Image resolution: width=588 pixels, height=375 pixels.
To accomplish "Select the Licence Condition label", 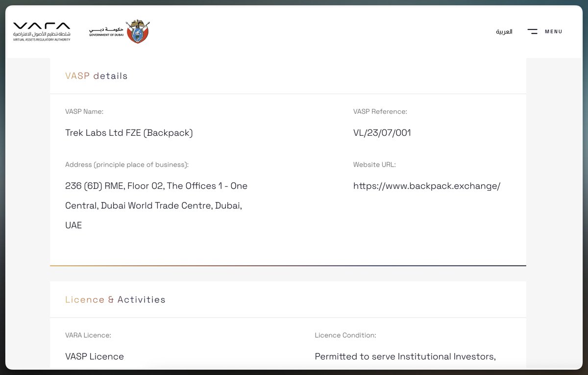I will tap(345, 335).
